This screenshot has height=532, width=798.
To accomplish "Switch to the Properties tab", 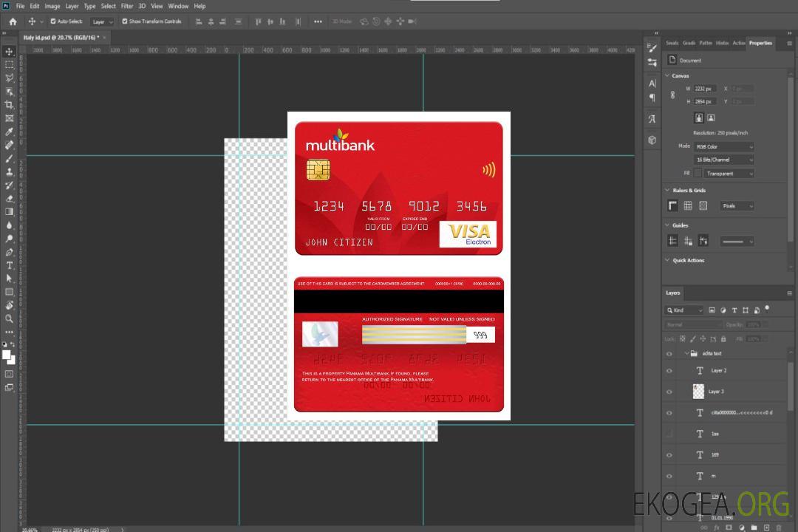I will [x=760, y=44].
